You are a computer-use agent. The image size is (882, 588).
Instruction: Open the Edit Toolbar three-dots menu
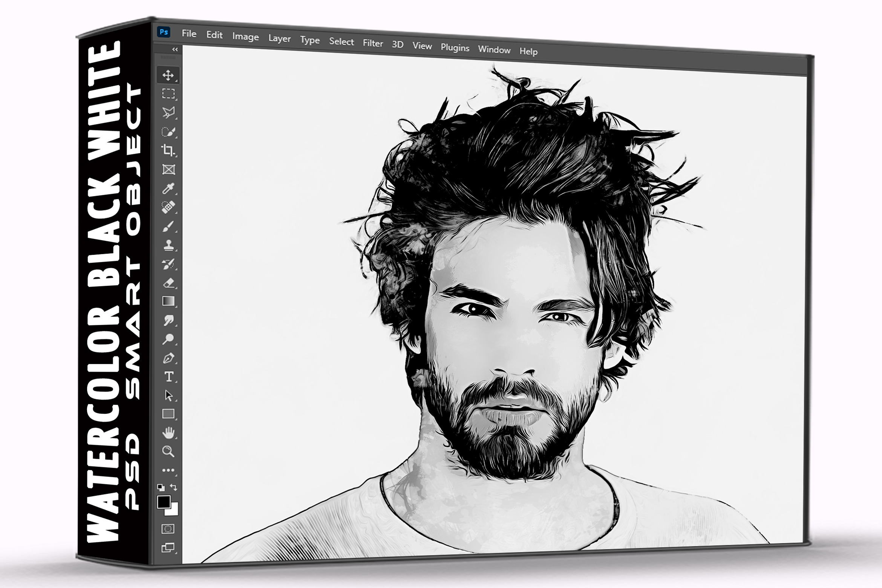[168, 470]
